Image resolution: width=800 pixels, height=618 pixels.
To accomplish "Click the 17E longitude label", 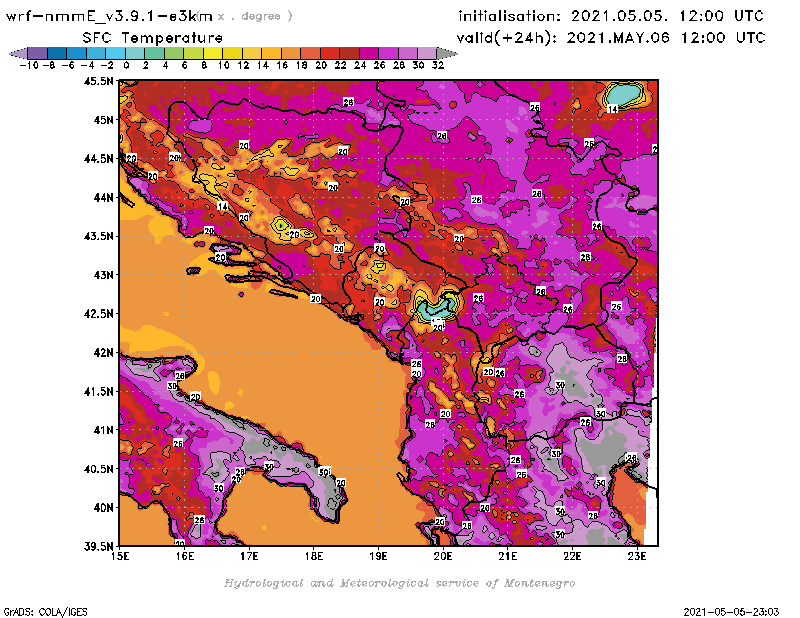I will [x=249, y=556].
